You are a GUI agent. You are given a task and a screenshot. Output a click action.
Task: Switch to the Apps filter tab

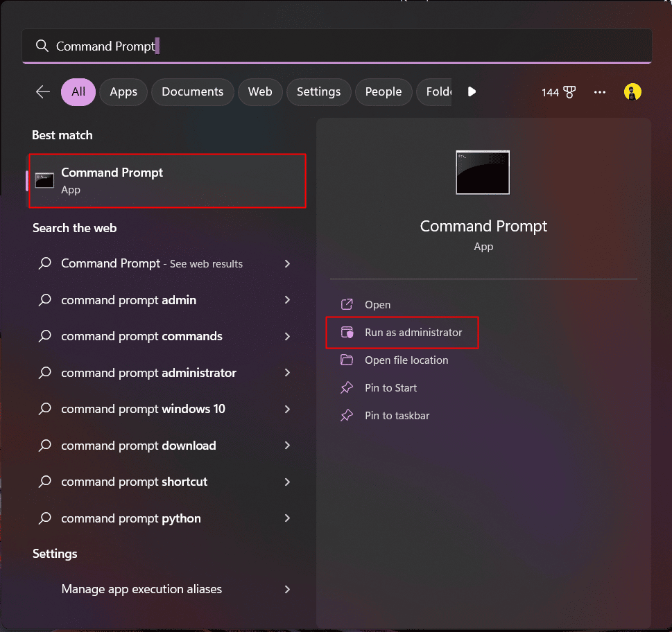point(123,92)
